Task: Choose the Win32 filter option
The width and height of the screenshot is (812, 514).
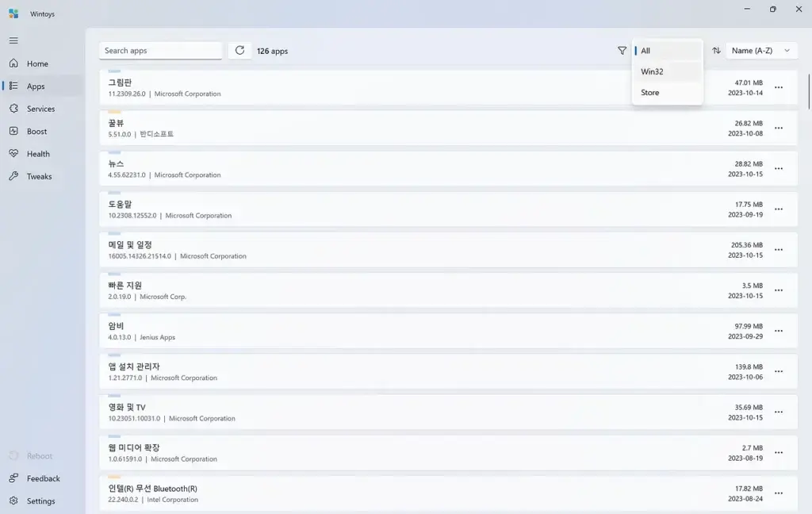Action: pos(668,71)
